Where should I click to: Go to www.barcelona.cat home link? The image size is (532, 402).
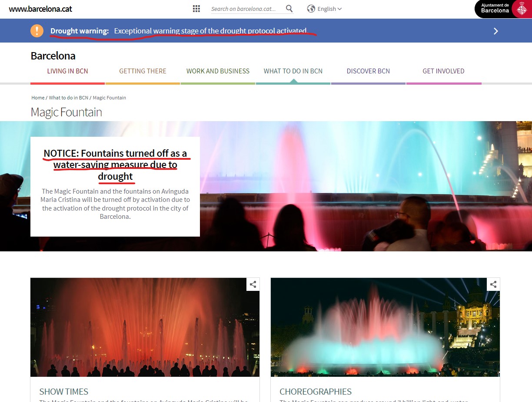[40, 9]
